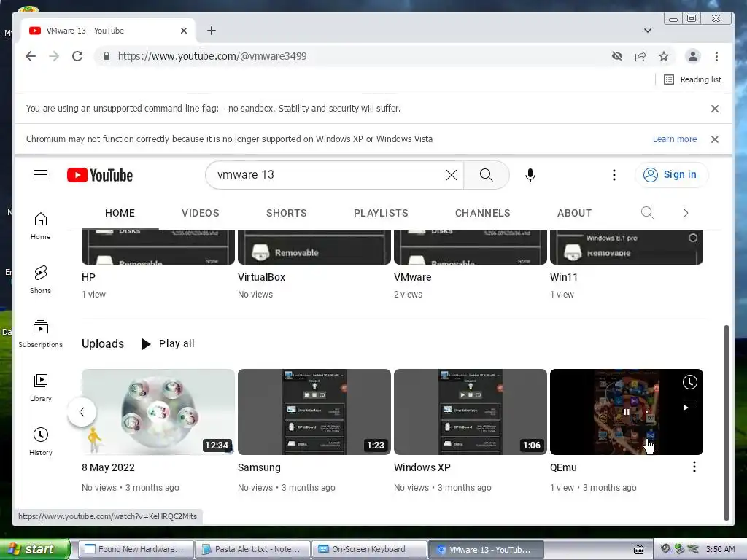747x560 pixels.
Task: Open the browser profile icon
Action: 693,56
